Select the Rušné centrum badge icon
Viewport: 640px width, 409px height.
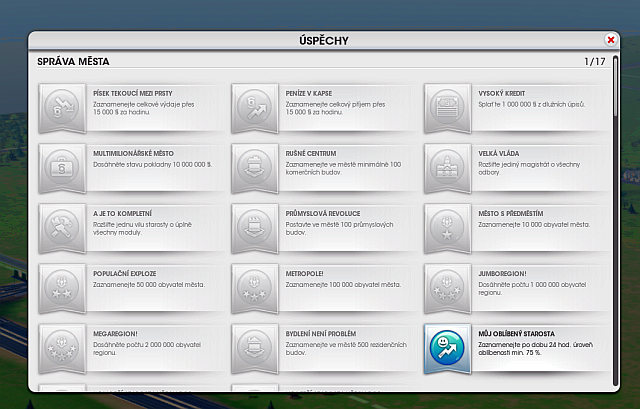(x=255, y=168)
